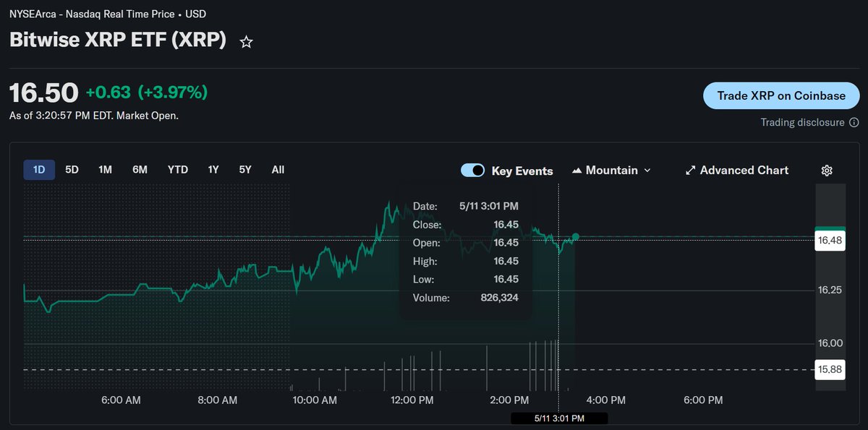The width and height of the screenshot is (868, 430).
Task: Click the As of 3:20:57 PM EDT status
Action: pyautogui.click(x=94, y=116)
